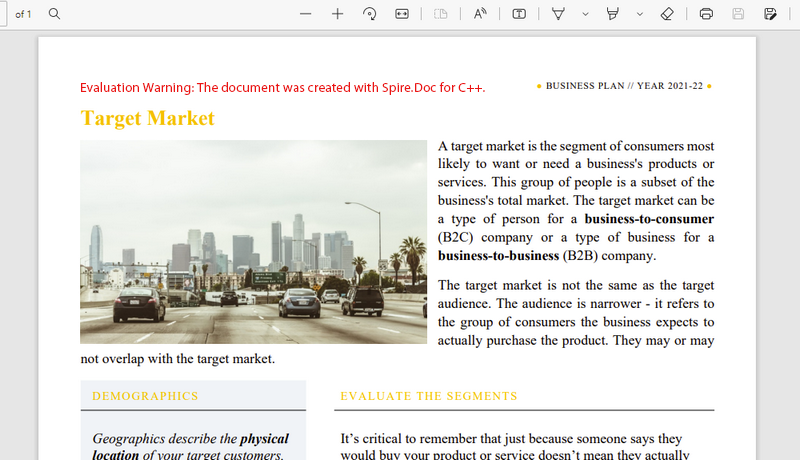Click the Save as icon
Viewport: 800px width, 460px height.
coord(770,14)
